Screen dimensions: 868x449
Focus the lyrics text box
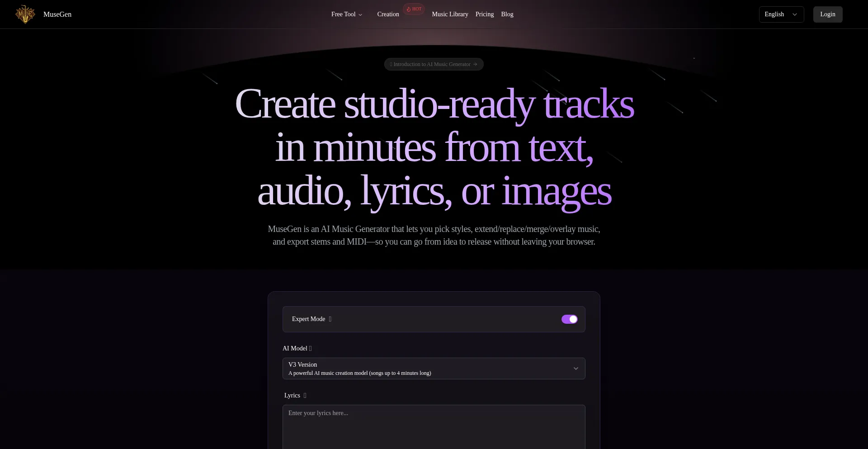pyautogui.click(x=434, y=427)
